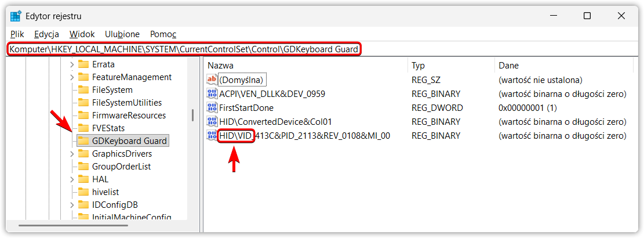644x238 pixels.
Task: Click icon next to HID\ConvertedDevice&Col01
Action: [x=212, y=122]
